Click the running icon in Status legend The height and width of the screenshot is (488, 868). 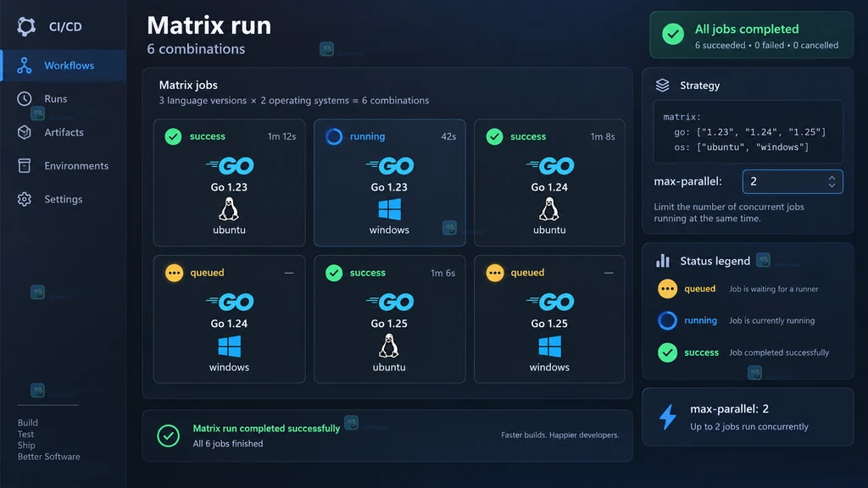tap(667, 320)
